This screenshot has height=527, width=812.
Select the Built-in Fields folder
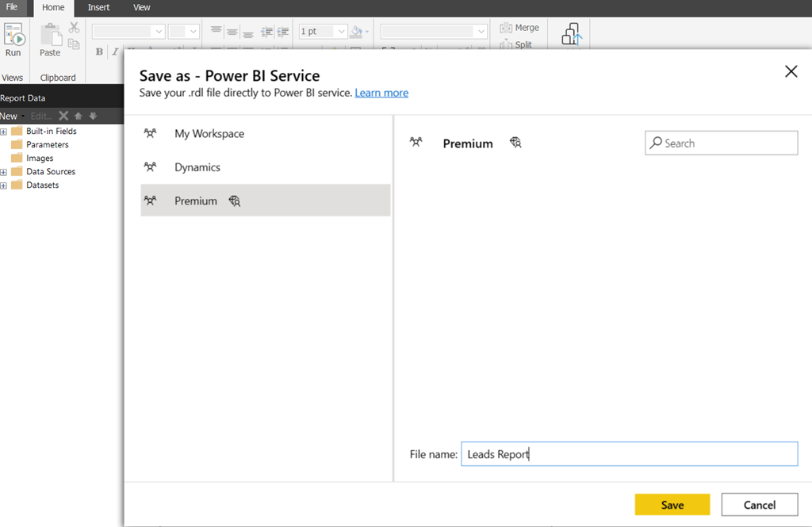coord(44,131)
